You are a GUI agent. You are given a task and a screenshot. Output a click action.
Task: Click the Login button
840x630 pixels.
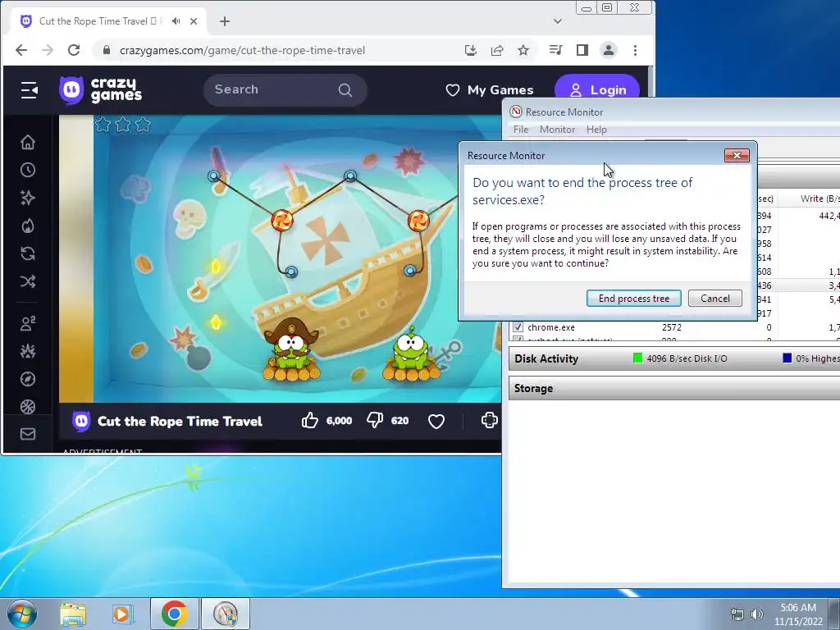coord(597,90)
